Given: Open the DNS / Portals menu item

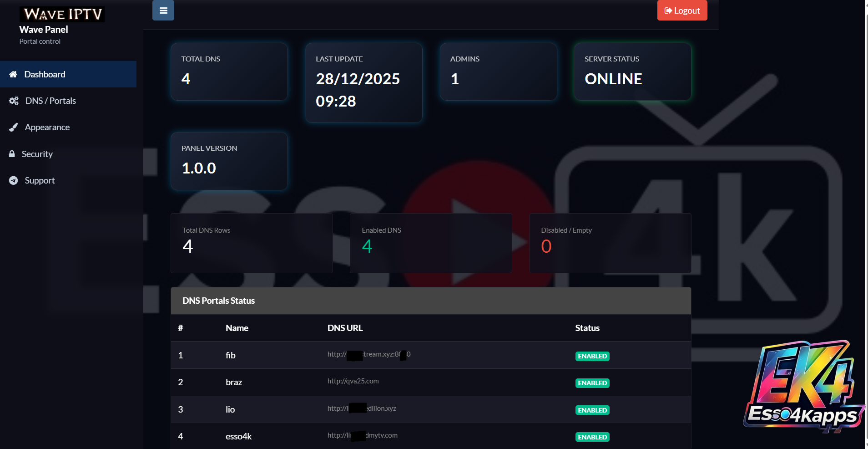Looking at the screenshot, I should (50, 101).
